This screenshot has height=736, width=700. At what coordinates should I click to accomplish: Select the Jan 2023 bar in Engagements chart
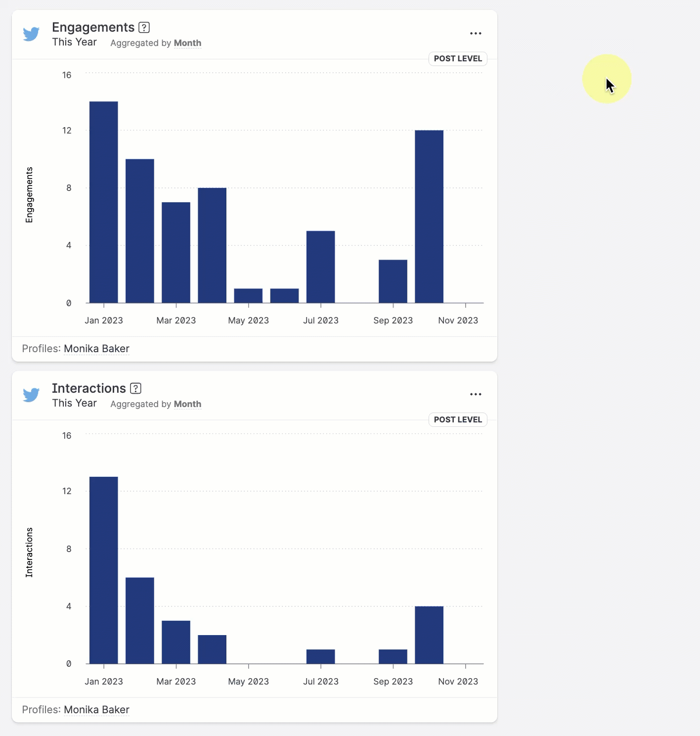(x=104, y=202)
